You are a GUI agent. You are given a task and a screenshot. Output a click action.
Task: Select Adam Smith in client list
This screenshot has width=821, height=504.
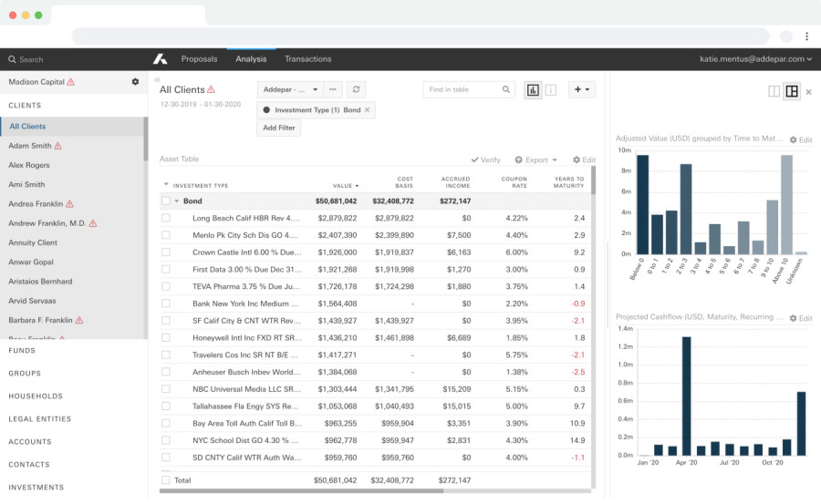tap(30, 146)
